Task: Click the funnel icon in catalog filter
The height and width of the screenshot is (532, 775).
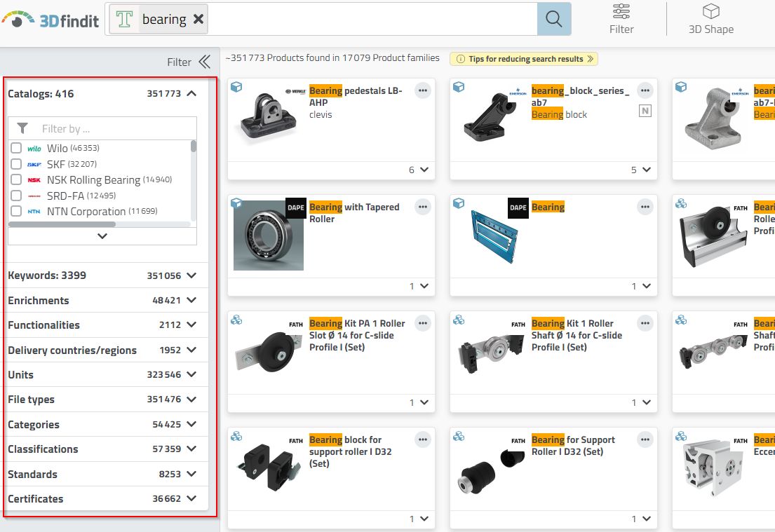Action: pos(22,128)
